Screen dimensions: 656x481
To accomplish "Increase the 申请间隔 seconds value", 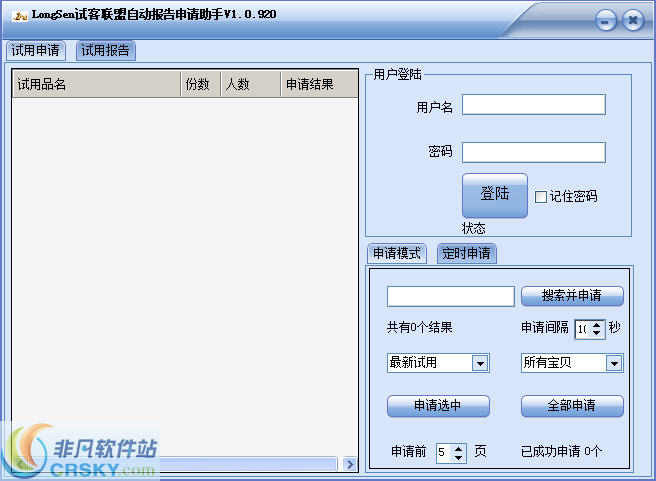I will click(x=597, y=325).
